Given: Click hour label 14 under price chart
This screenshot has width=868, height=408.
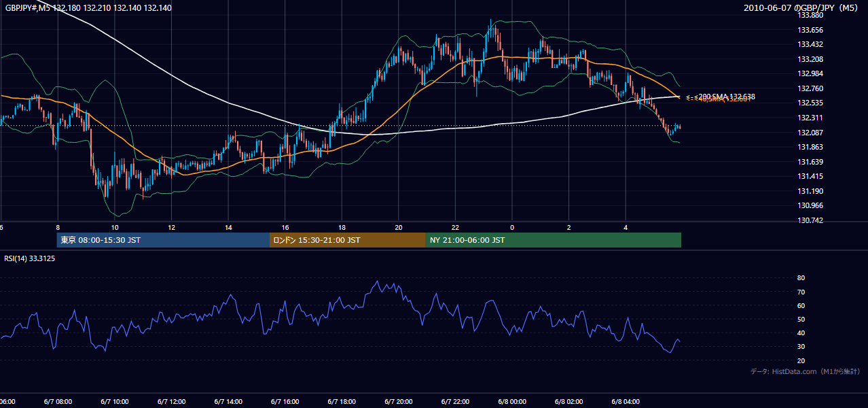Looking at the screenshot, I should click(228, 227).
